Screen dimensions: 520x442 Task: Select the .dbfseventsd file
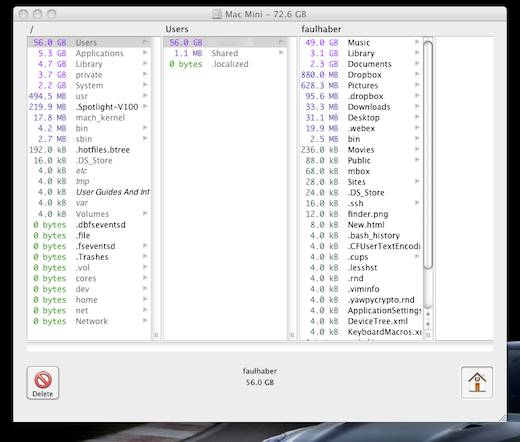tap(89, 225)
